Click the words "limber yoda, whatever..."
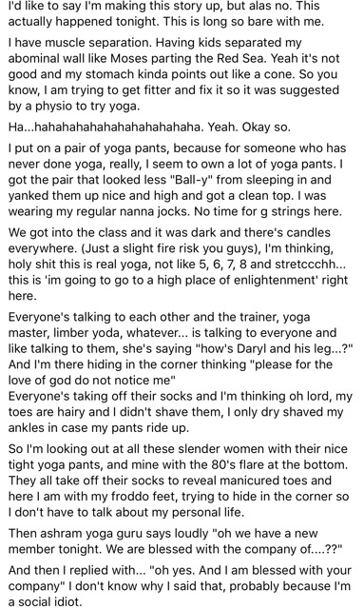This screenshot has width=364, height=609. (x=116, y=333)
